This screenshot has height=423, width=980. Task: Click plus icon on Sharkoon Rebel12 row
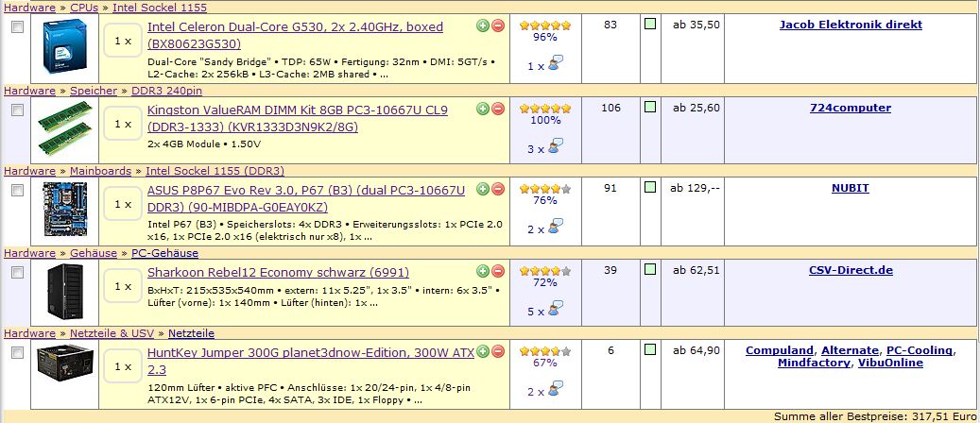coord(483,271)
